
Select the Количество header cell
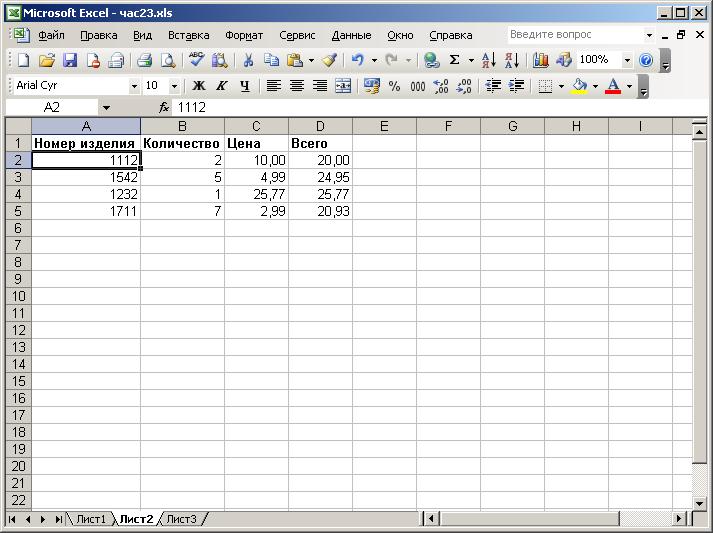(182, 143)
